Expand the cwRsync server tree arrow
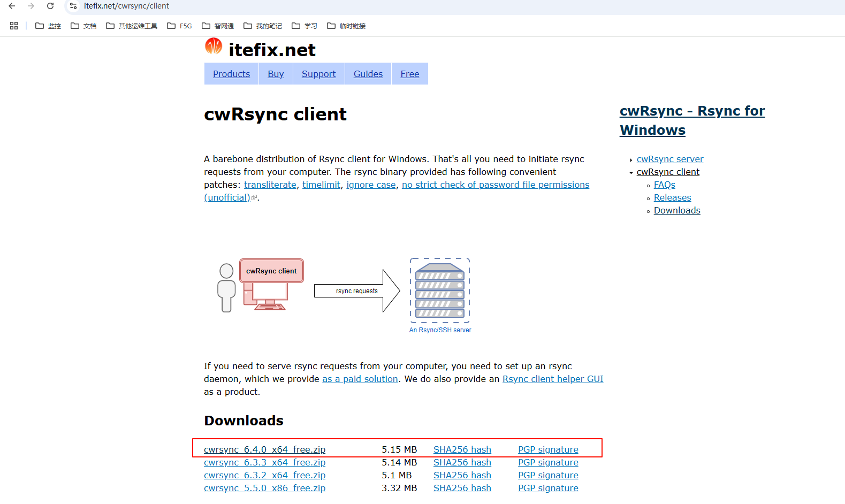 (631, 160)
